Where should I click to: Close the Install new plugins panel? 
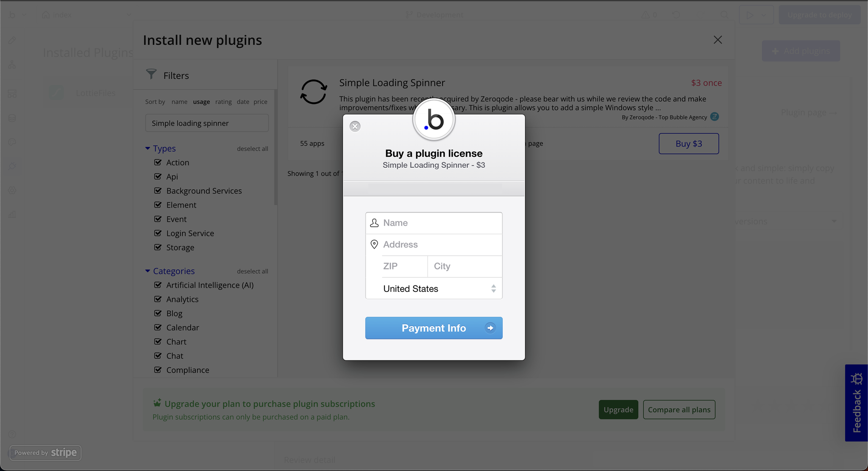718,40
